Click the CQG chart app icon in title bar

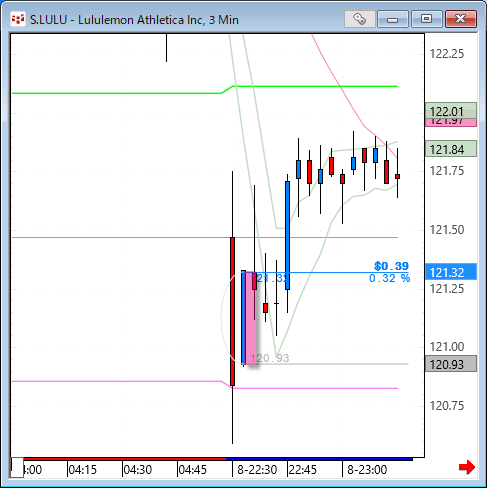(18, 19)
